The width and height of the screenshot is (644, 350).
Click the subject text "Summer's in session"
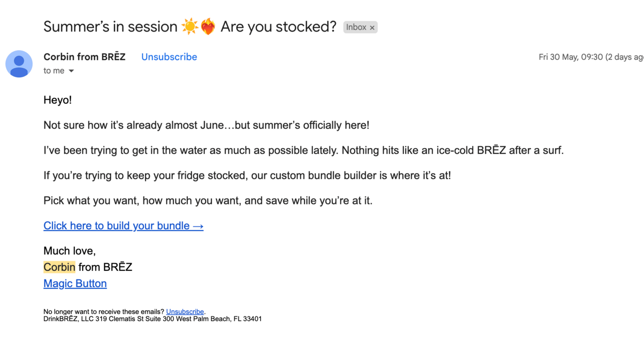[x=110, y=26]
